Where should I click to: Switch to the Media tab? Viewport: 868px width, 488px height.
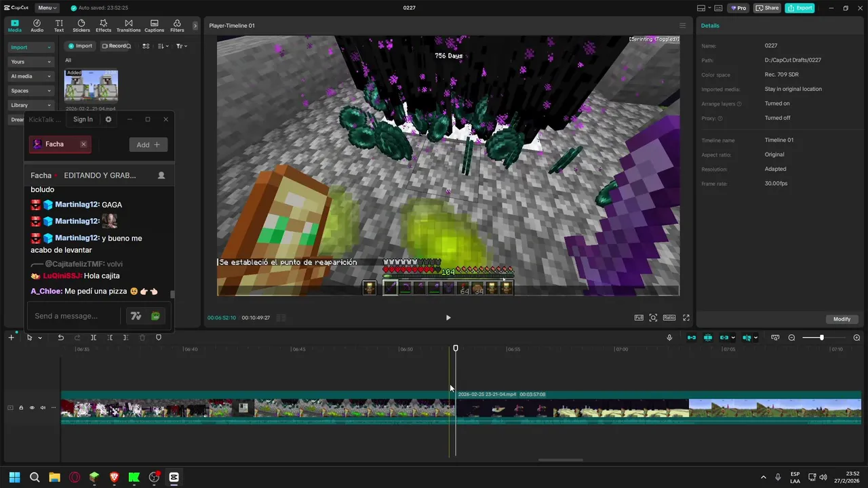[14, 26]
